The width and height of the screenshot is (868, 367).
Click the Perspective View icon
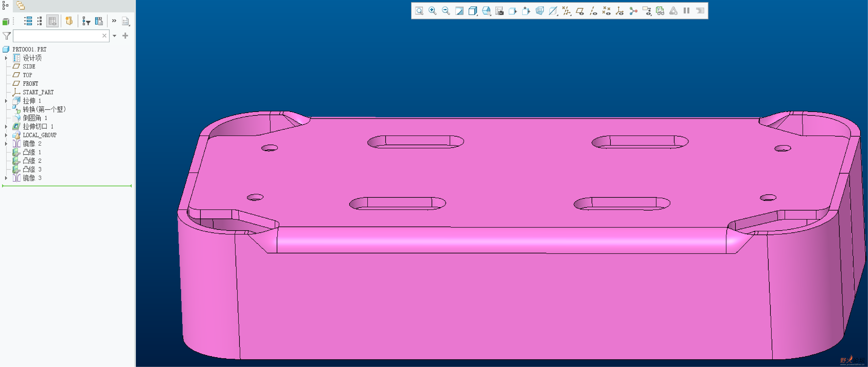pyautogui.click(x=539, y=11)
